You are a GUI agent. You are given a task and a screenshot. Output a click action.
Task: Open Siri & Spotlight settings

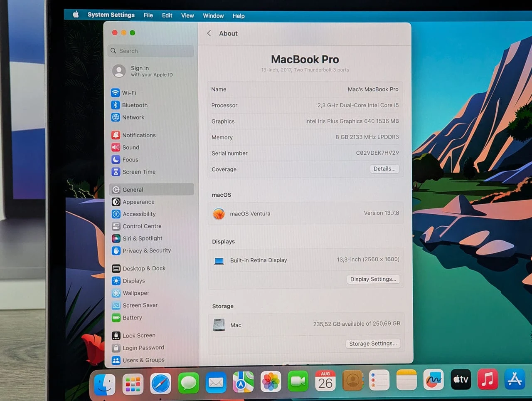(x=137, y=238)
